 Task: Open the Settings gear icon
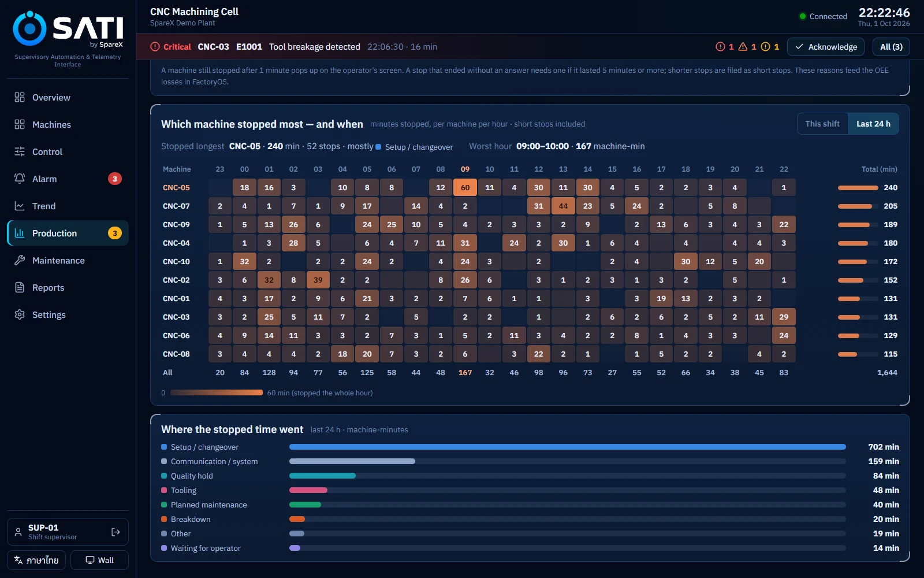20,314
